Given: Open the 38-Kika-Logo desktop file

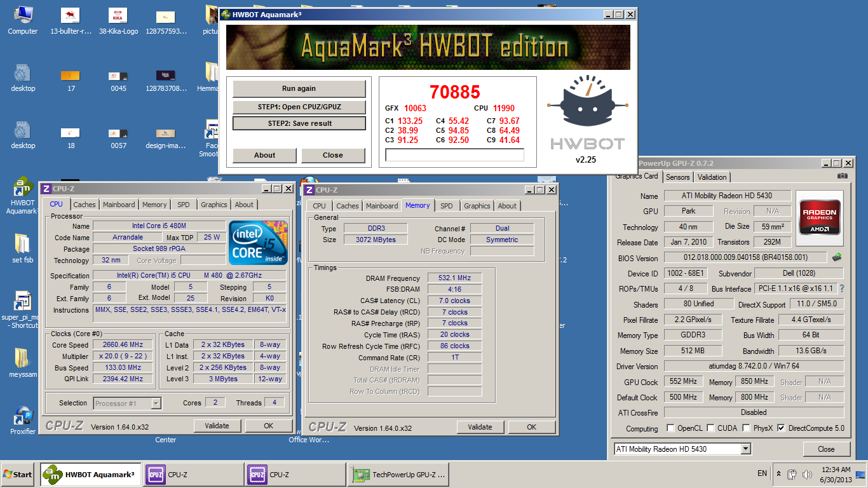Looking at the screenshot, I should 118,19.
